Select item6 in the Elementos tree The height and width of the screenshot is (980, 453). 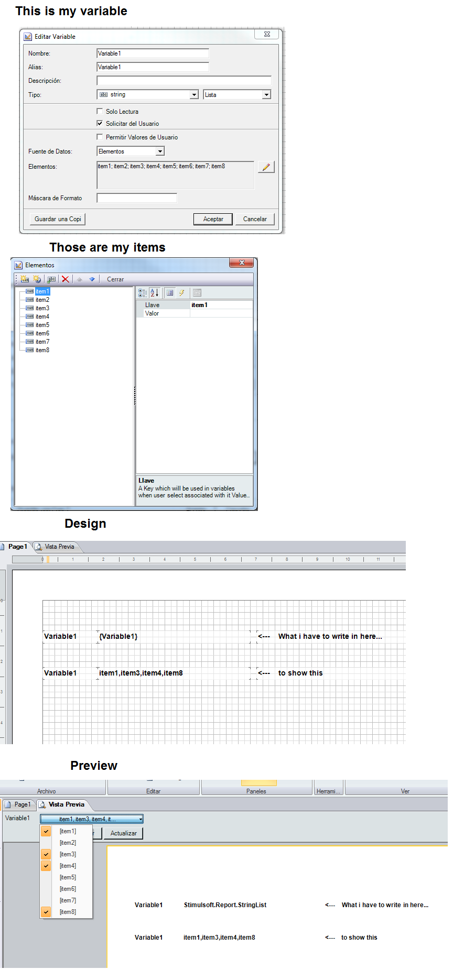[x=42, y=333]
